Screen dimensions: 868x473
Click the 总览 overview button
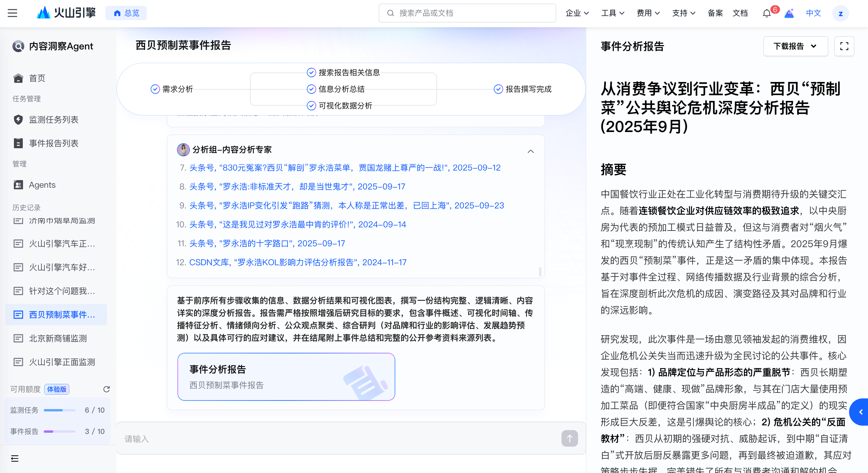(126, 13)
